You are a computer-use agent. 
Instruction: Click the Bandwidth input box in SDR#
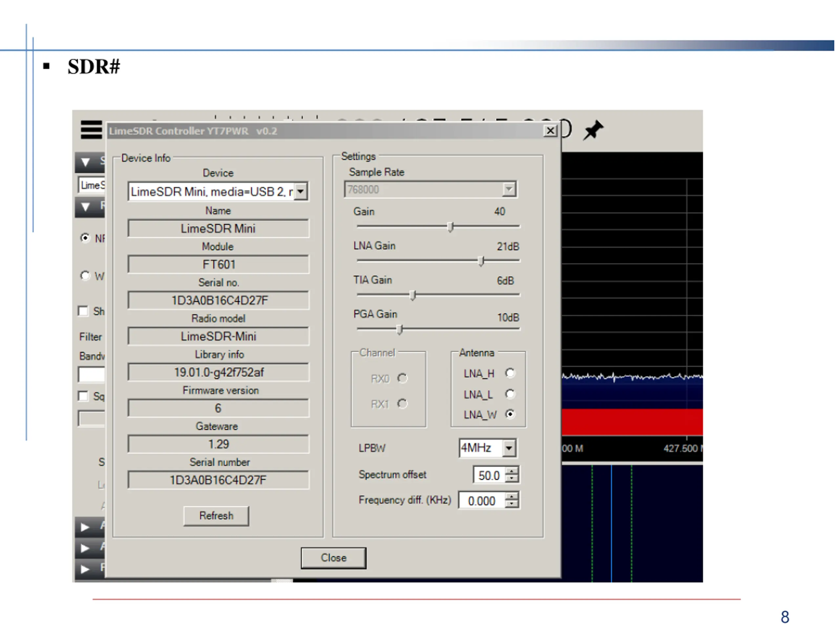pos(92,374)
